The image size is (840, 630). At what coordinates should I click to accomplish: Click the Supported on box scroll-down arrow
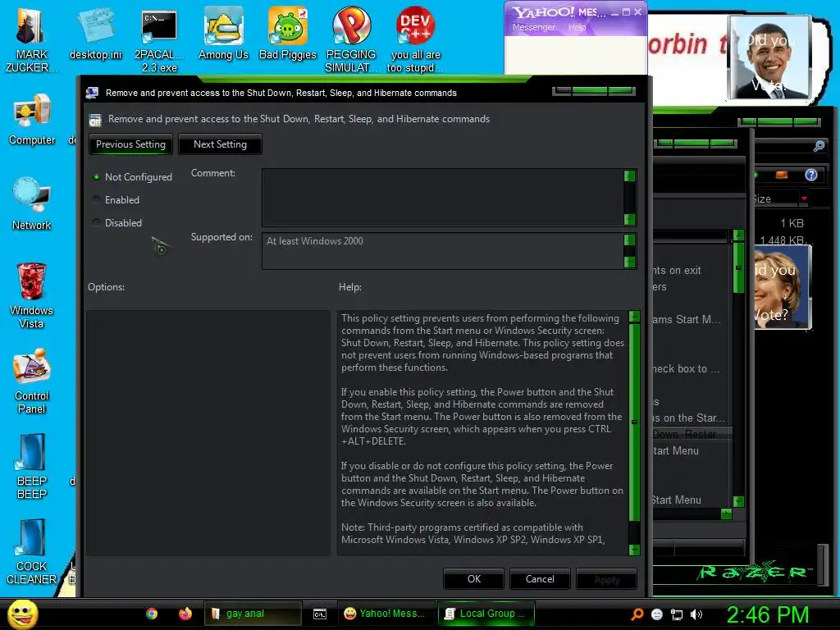[629, 262]
